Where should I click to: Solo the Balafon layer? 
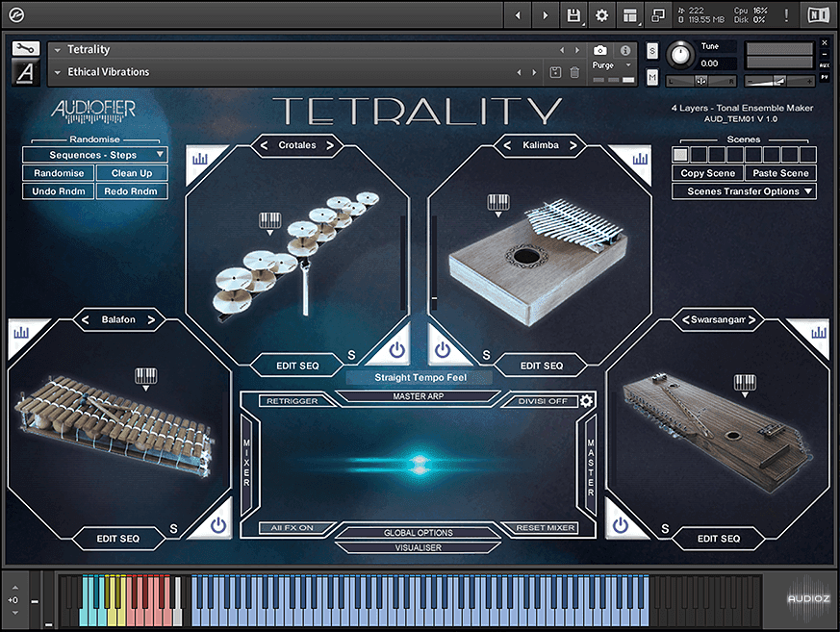[173, 529]
